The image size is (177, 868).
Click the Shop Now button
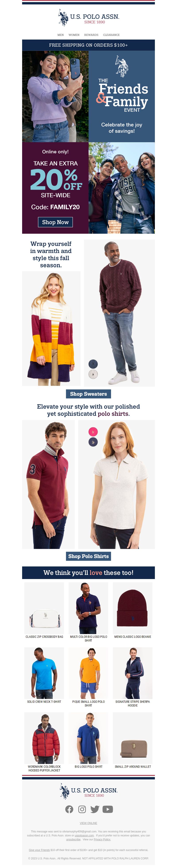tap(55, 222)
